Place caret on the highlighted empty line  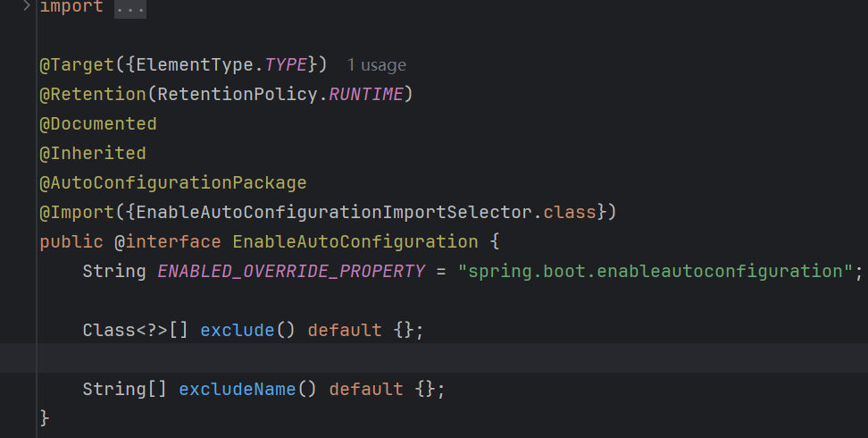click(x=434, y=358)
